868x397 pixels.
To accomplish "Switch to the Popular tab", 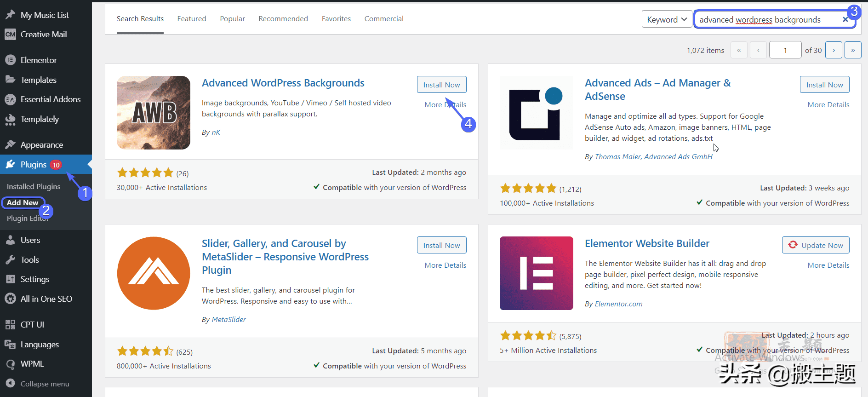I will pos(233,19).
